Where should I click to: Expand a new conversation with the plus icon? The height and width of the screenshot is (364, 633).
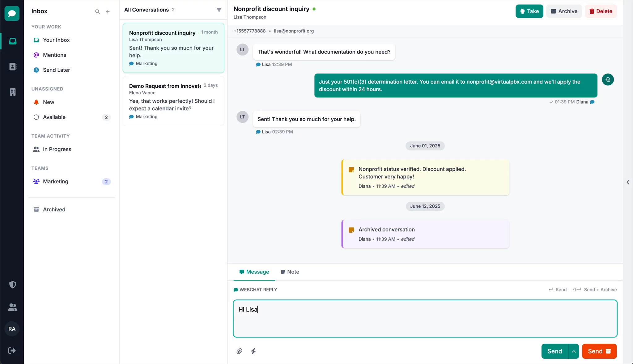coord(108,11)
